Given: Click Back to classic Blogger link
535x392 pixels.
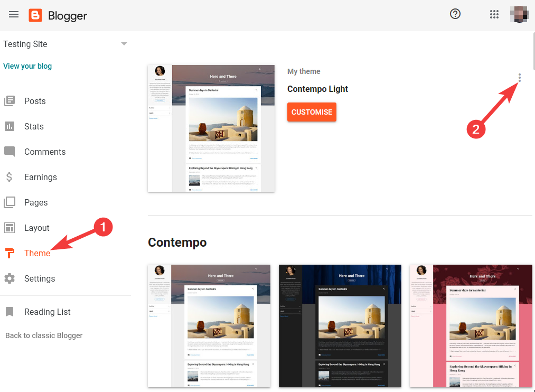Looking at the screenshot, I should point(44,335).
